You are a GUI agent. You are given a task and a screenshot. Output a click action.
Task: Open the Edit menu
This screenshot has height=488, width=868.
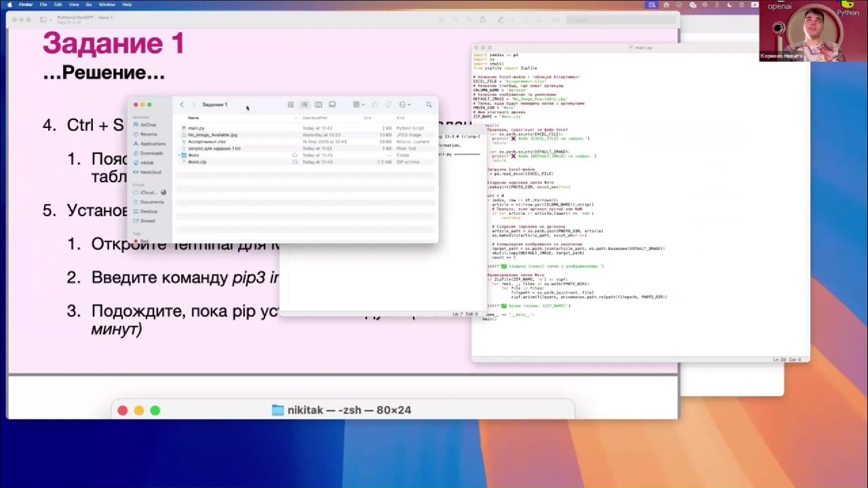[x=58, y=4]
